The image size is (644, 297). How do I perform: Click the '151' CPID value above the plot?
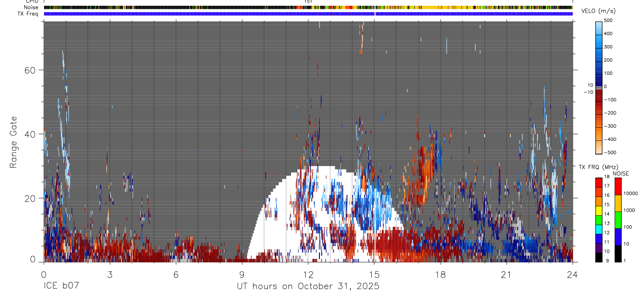click(x=308, y=2)
